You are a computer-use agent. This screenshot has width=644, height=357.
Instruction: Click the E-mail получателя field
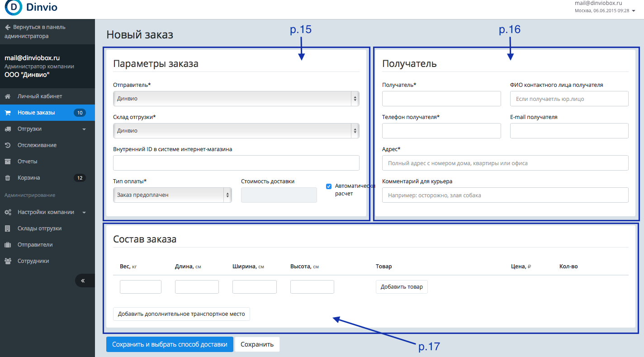click(569, 131)
